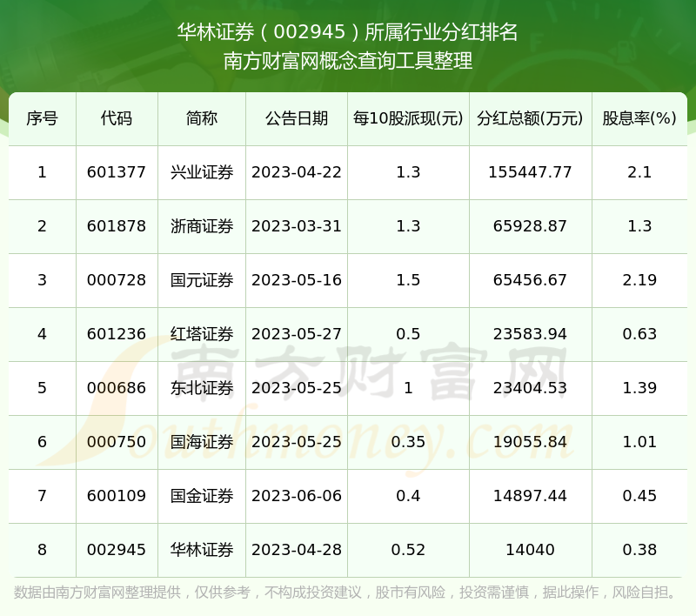Select the 红塔证券 name cell
The width and height of the screenshot is (696, 616).
click(202, 334)
